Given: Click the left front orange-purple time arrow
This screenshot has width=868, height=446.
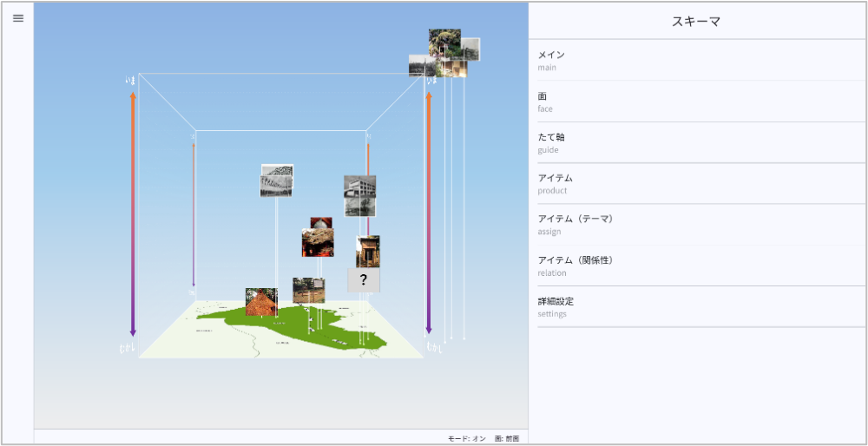Looking at the screenshot, I should [x=133, y=213].
